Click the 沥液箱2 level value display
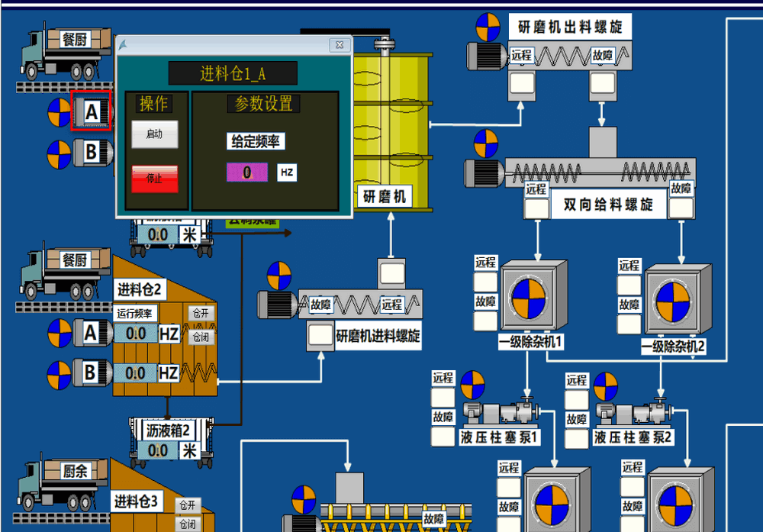Image resolution: width=763 pixels, height=532 pixels. tap(158, 451)
